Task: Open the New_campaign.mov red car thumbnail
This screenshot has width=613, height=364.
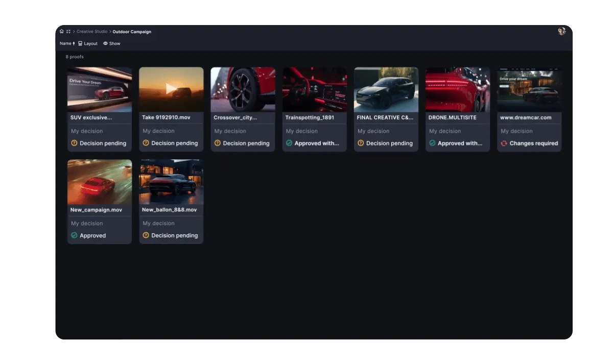Action: (100, 182)
